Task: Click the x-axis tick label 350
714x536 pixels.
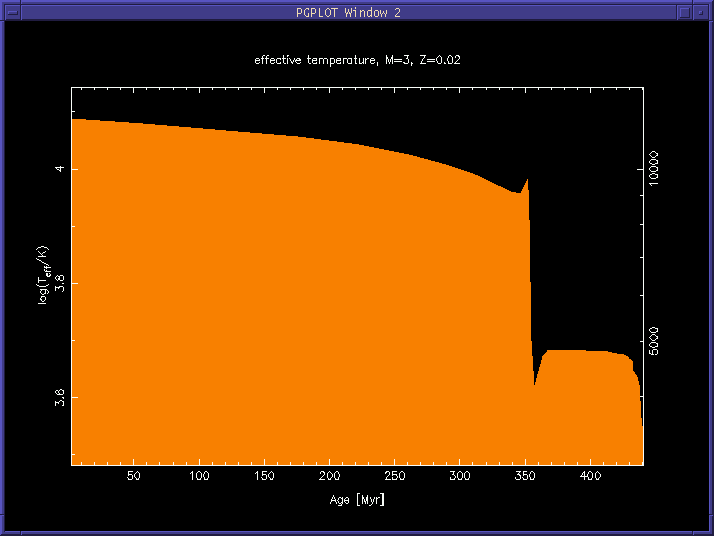Action: tap(525, 476)
